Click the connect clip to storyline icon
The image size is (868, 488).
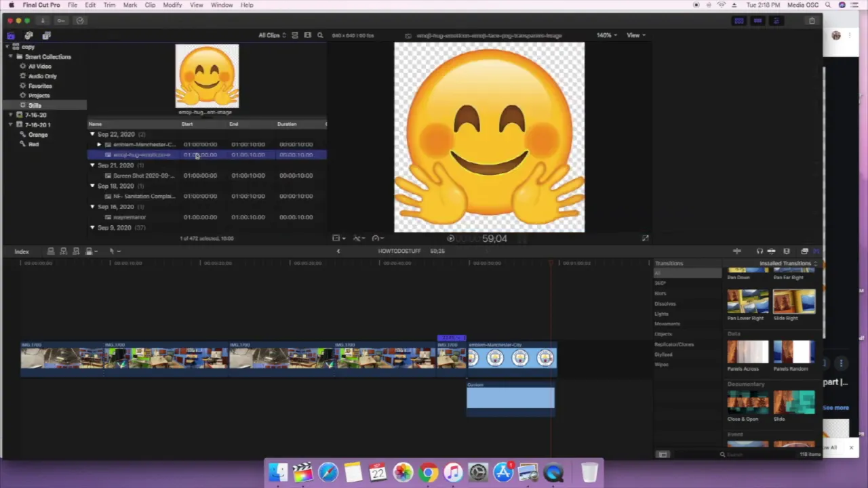coord(50,251)
